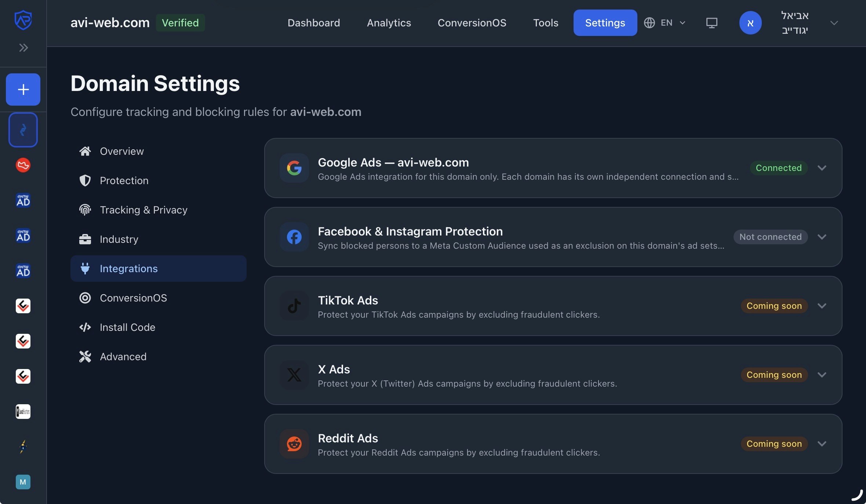
Task: Expand the Google Ads integration card chevron
Action: point(822,168)
